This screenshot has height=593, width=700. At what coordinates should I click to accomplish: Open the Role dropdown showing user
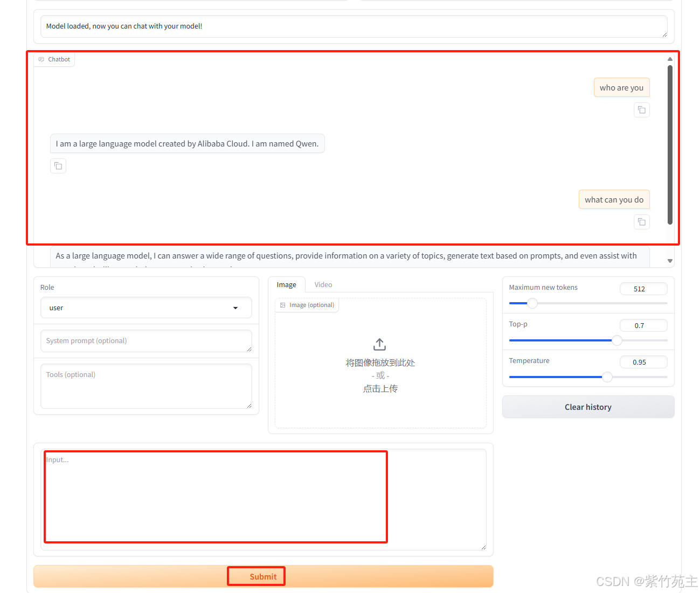pos(146,308)
